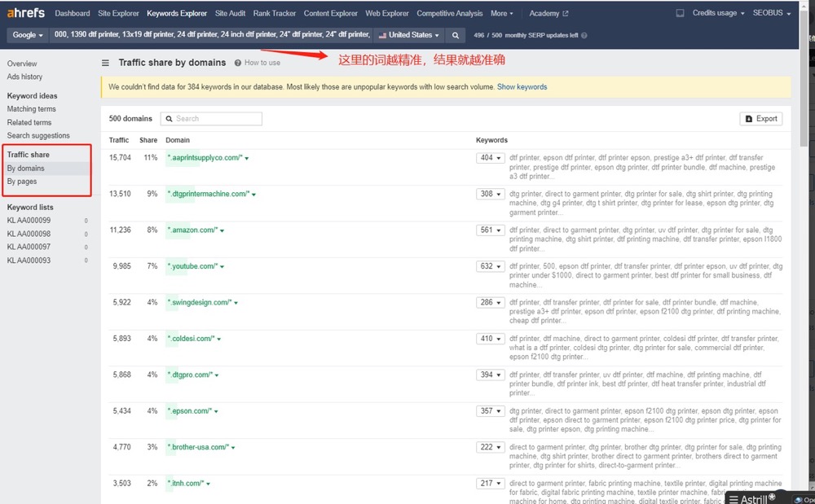Expand the 222 keywords dropdown for brother-usa
This screenshot has width=815, height=504.
490,447
